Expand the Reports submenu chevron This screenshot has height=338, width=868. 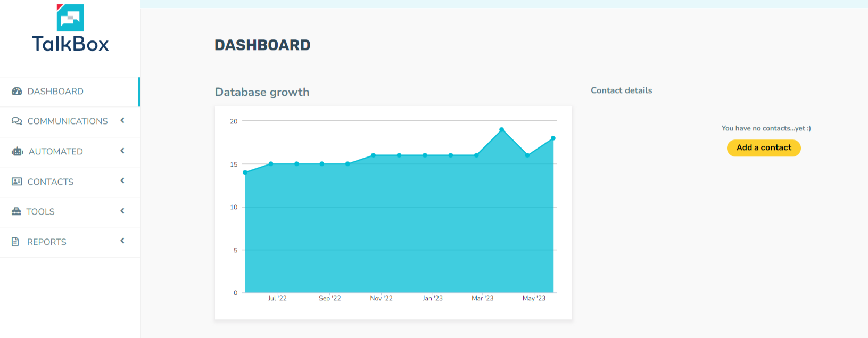pos(122,241)
